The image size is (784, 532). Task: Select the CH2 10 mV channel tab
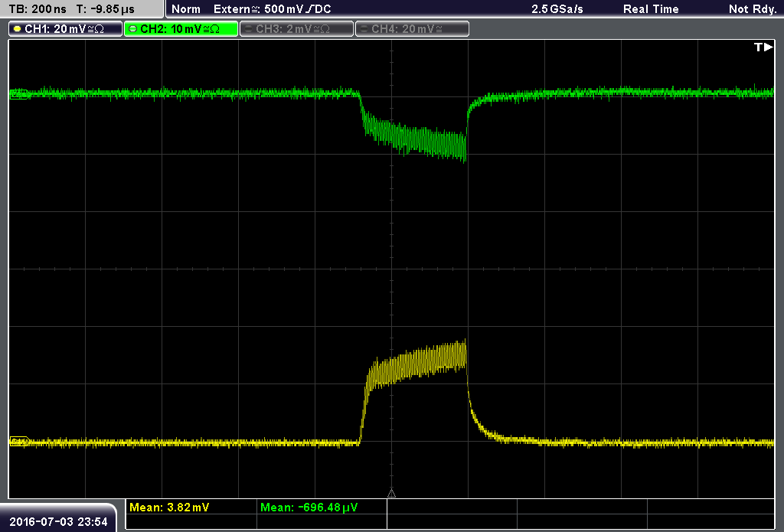coord(181,29)
